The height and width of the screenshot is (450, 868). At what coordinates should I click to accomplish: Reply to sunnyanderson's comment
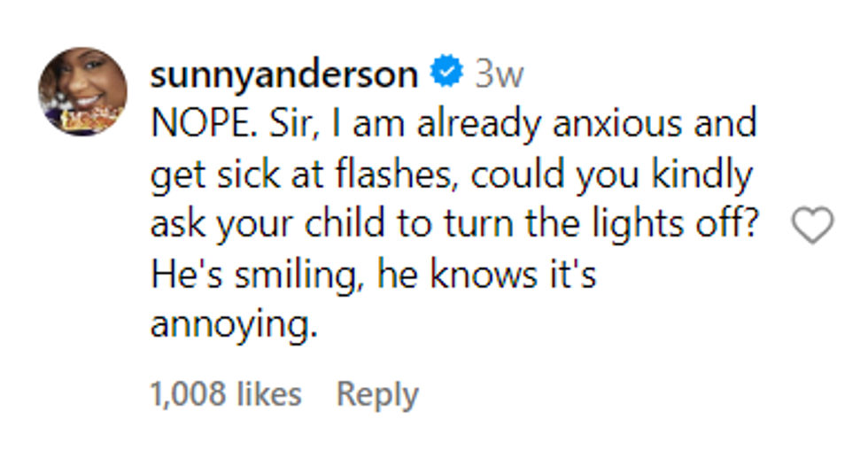tap(377, 394)
